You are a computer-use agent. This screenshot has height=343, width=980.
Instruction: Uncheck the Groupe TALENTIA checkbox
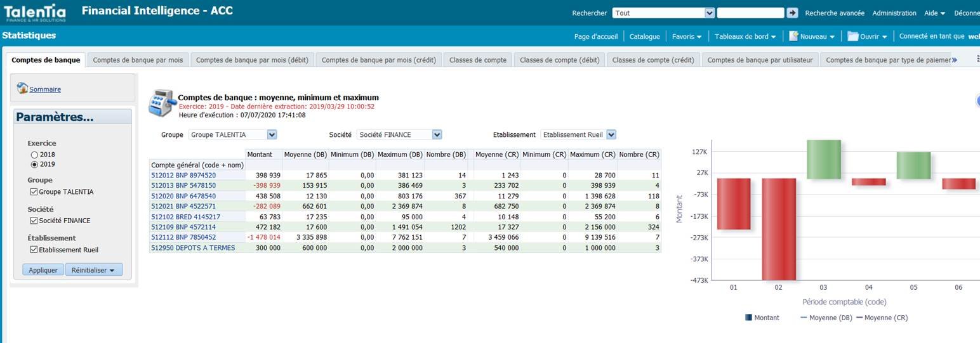tap(34, 191)
